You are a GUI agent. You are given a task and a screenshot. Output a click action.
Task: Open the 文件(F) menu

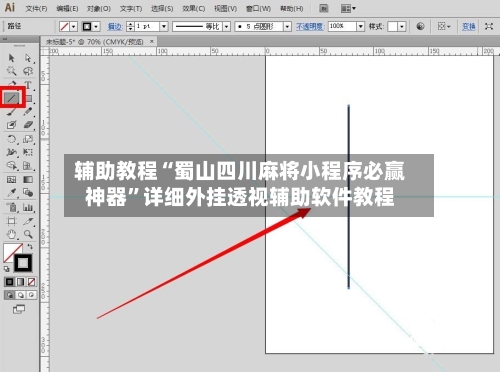(x=36, y=9)
